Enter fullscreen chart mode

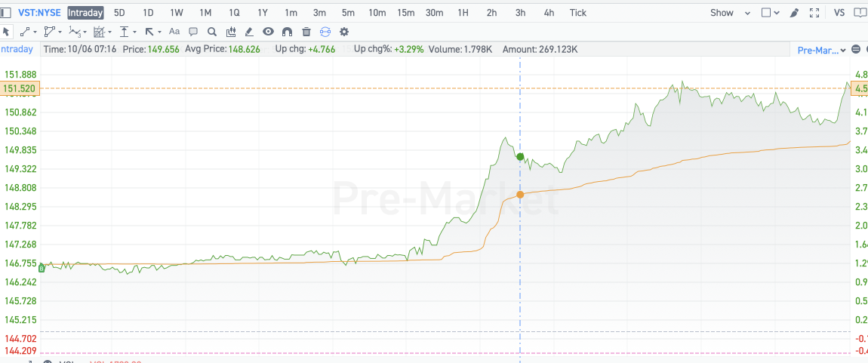tap(814, 12)
